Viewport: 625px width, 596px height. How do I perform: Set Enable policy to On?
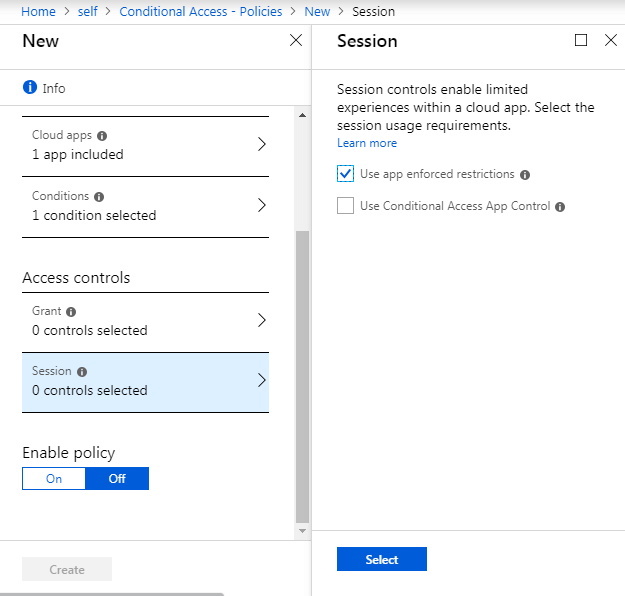pos(54,479)
